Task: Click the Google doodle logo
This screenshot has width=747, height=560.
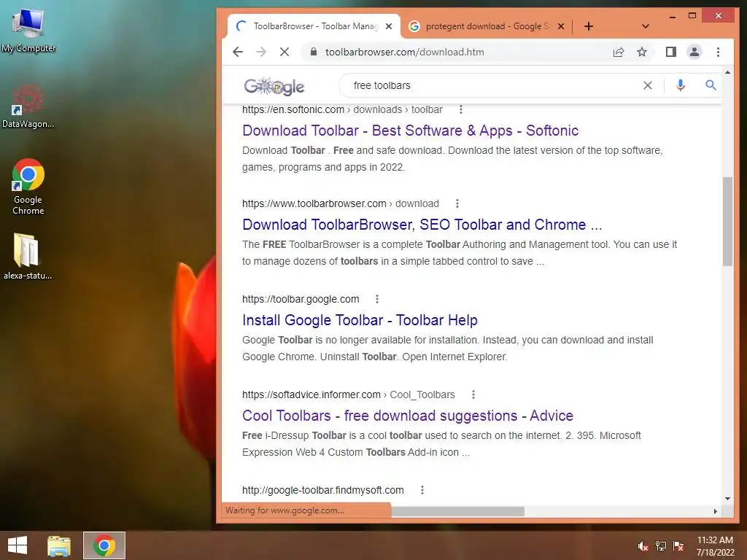Action: [x=274, y=86]
